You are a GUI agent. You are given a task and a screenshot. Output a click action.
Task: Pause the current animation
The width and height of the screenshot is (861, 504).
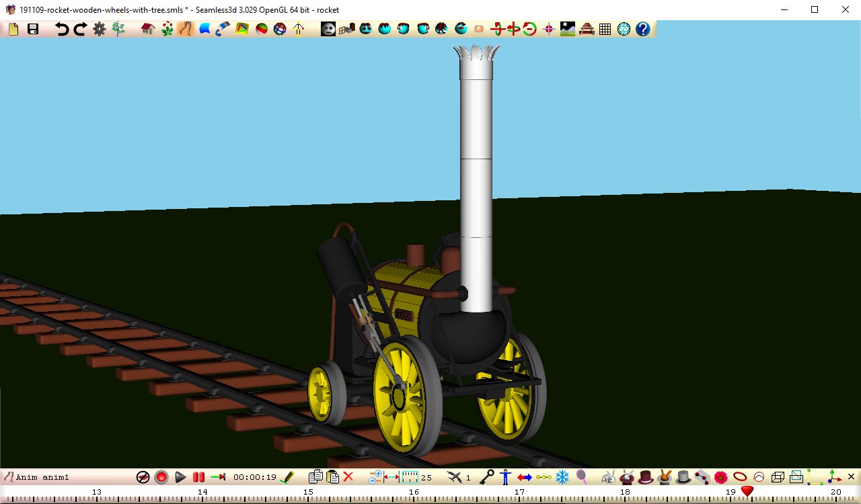pos(198,477)
